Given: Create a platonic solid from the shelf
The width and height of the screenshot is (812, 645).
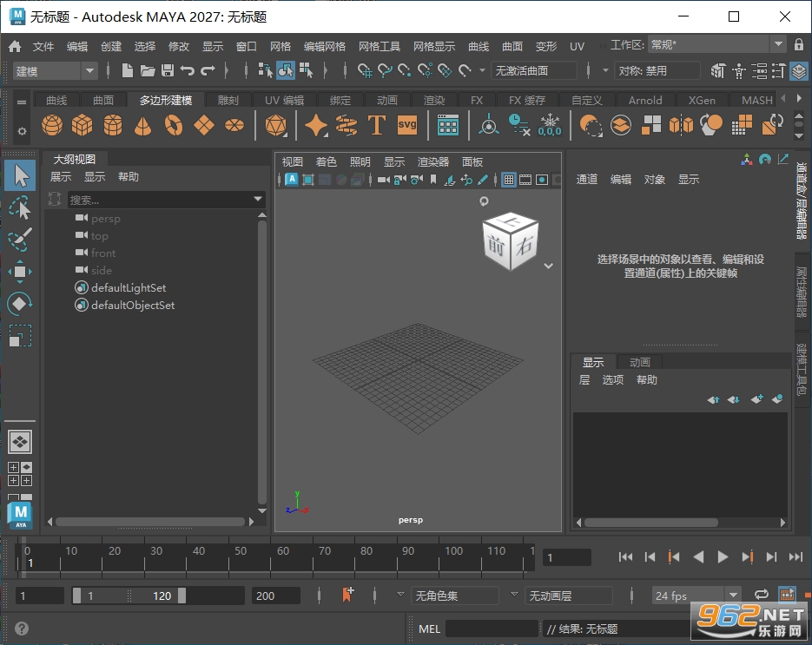Looking at the screenshot, I should tap(276, 125).
